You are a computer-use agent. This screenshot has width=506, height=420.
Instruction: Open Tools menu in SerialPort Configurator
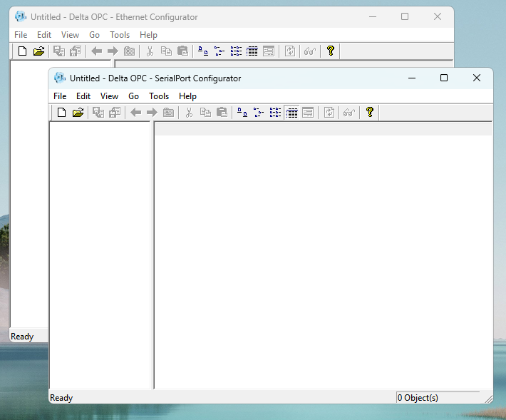[159, 96]
